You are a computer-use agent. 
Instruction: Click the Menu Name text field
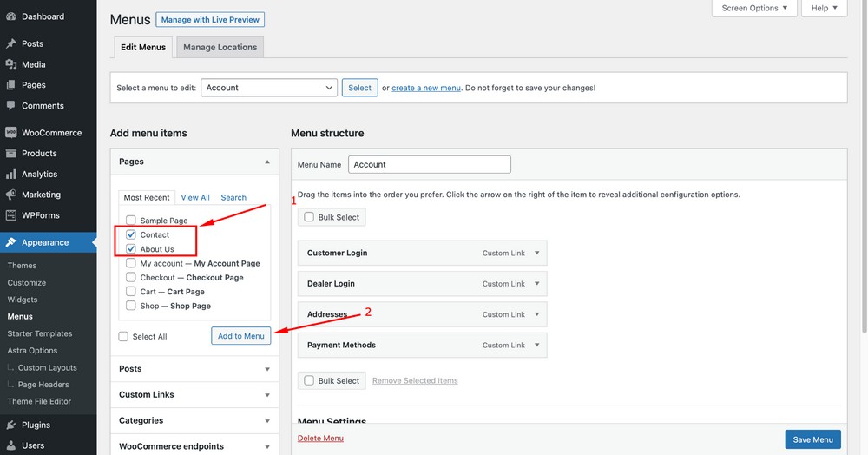tap(429, 164)
